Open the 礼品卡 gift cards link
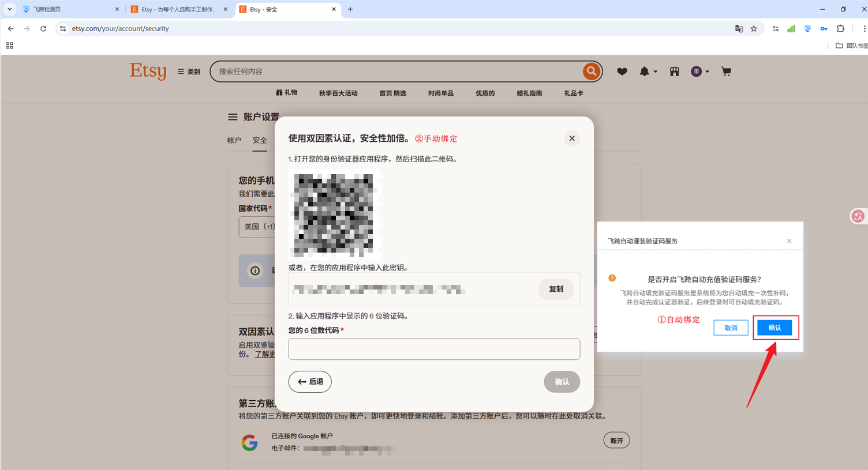The height and width of the screenshot is (470, 868). pyautogui.click(x=574, y=93)
